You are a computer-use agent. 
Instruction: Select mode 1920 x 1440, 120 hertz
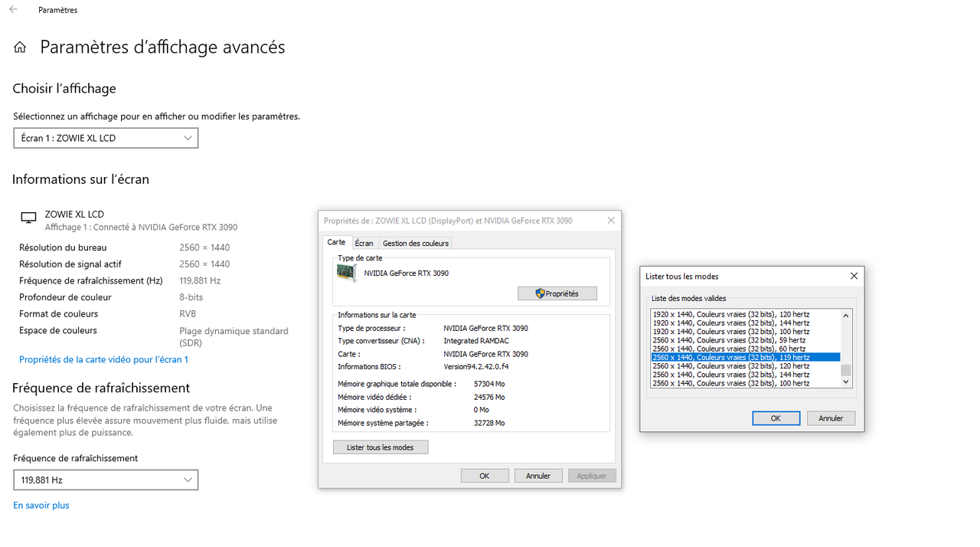tap(746, 314)
